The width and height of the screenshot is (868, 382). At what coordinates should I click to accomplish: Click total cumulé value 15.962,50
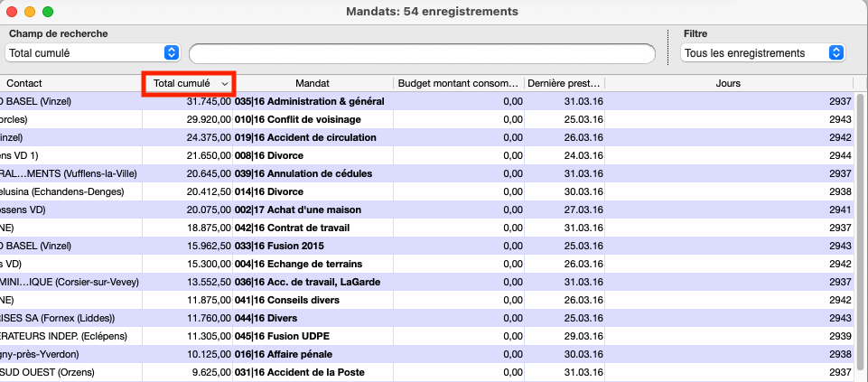point(209,246)
